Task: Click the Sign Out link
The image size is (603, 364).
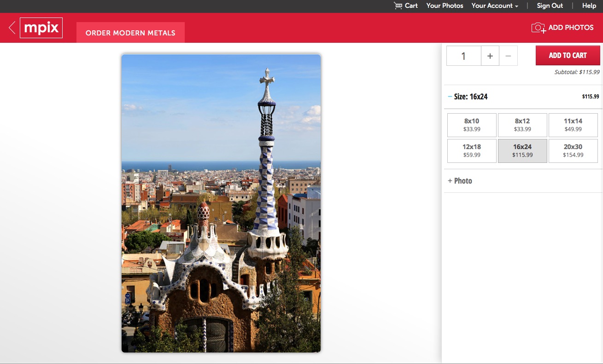Action: click(550, 6)
